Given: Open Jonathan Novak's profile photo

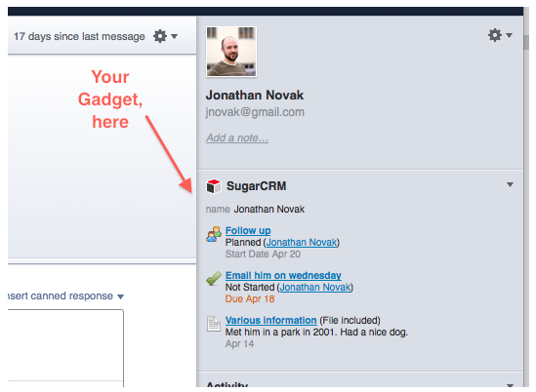Looking at the screenshot, I should [x=231, y=52].
